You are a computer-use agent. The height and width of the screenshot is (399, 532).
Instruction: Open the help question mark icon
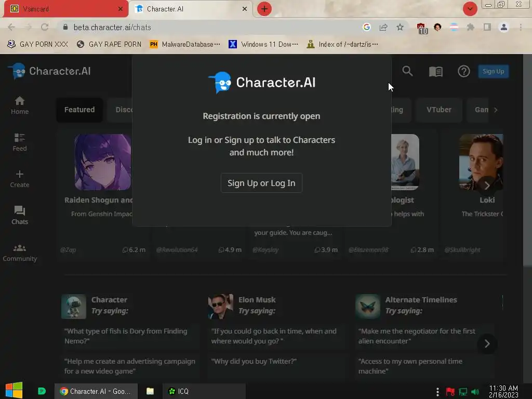click(x=463, y=71)
